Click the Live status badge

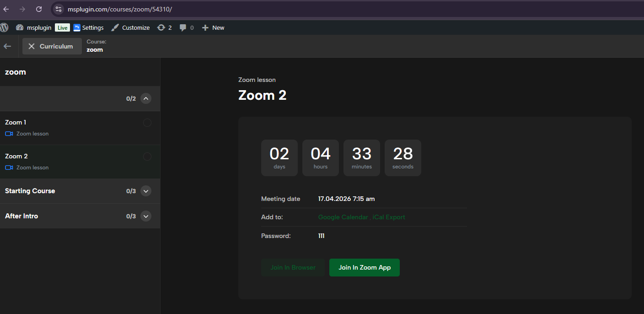click(62, 27)
